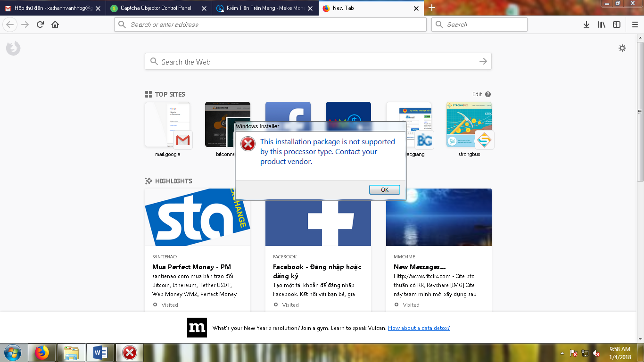
Task: Click OK in Windows Installer dialog
Action: [x=384, y=189]
